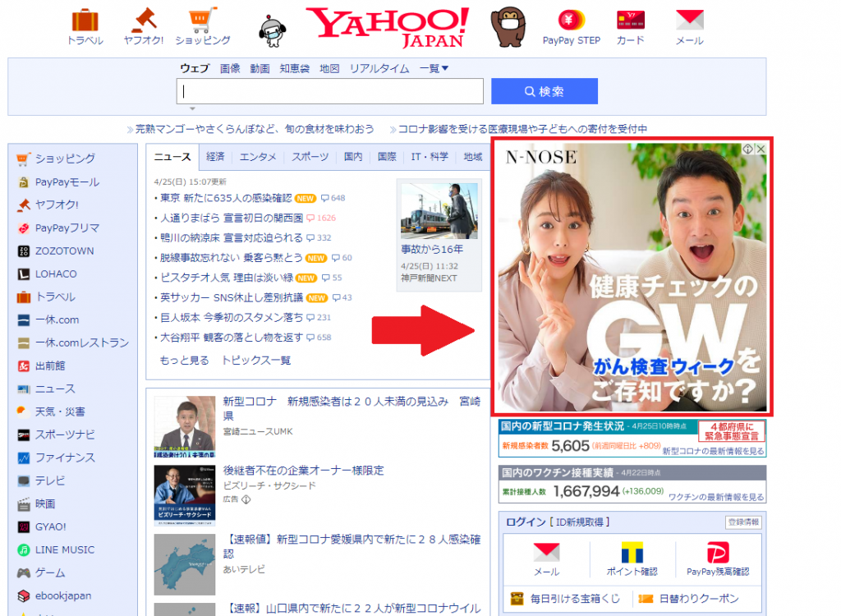Switch to the IT・科学 news tab
The width and height of the screenshot is (841, 616).
430,157
